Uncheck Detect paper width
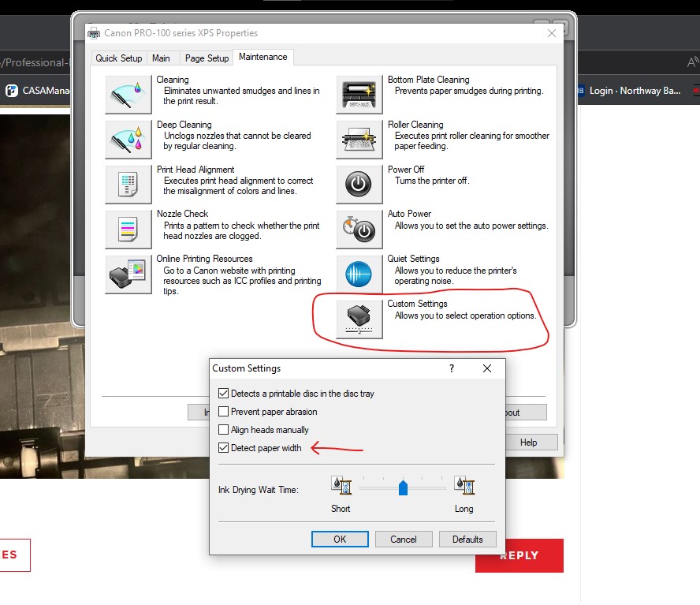Viewport: 700px width, 605px height. tap(224, 447)
